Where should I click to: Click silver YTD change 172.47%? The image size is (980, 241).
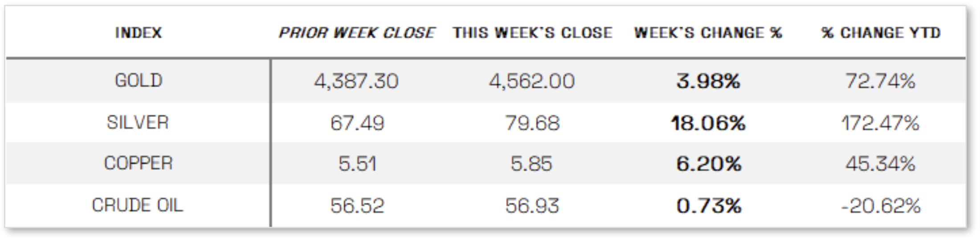880,123
